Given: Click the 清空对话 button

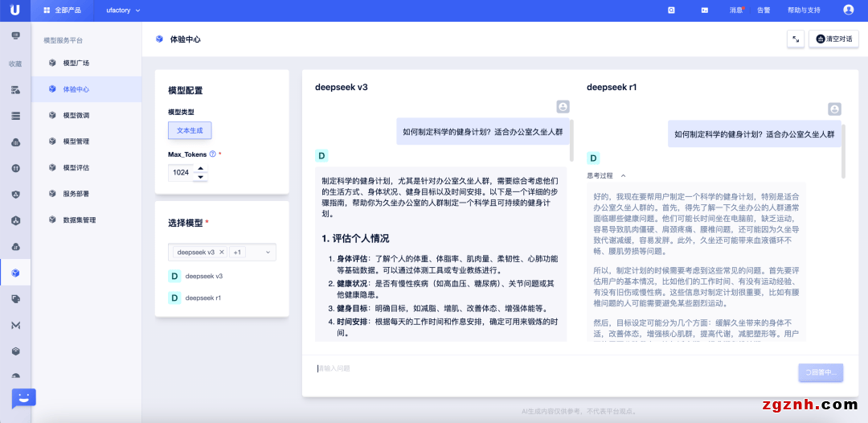Looking at the screenshot, I should pyautogui.click(x=833, y=39).
